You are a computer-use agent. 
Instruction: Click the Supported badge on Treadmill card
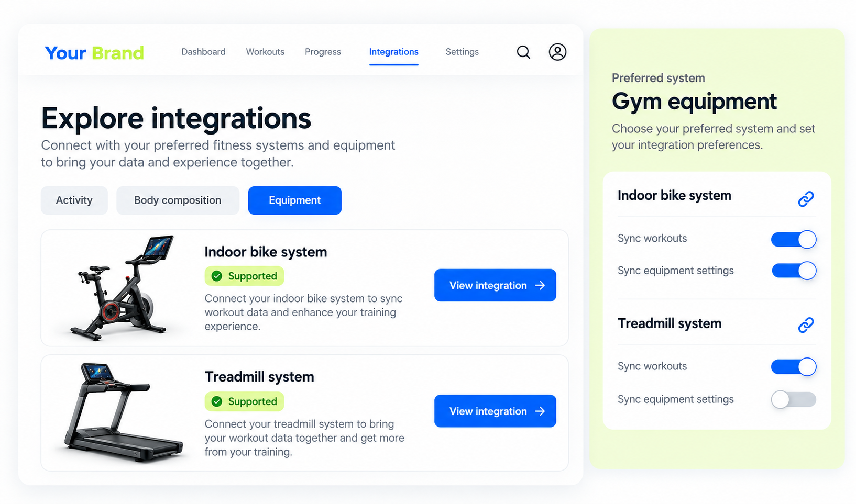click(244, 401)
